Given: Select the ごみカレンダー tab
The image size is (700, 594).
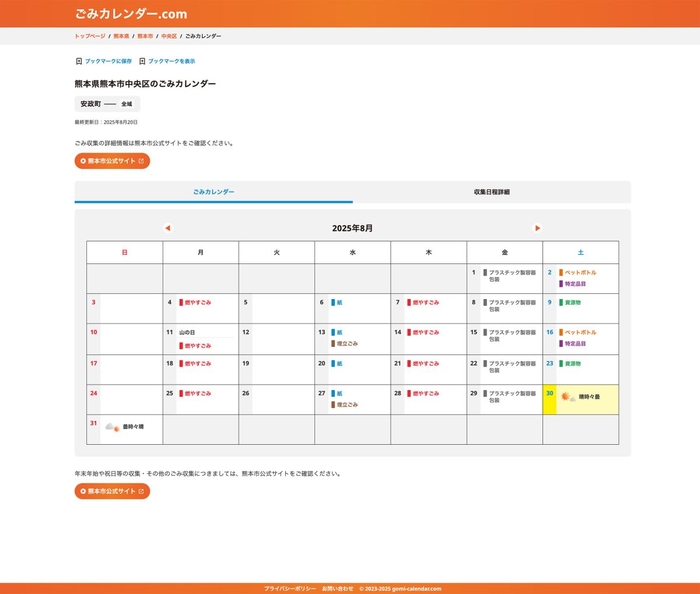Looking at the screenshot, I should [x=213, y=192].
